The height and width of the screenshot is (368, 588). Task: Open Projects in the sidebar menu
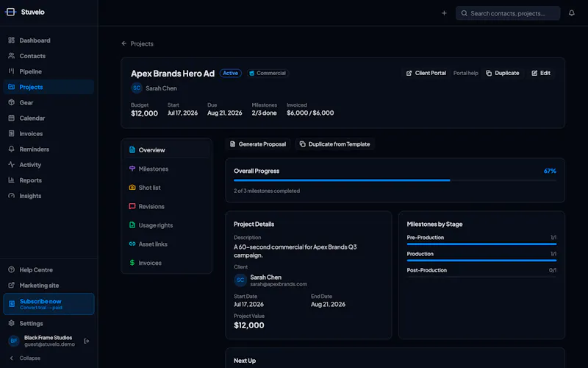pyautogui.click(x=49, y=87)
